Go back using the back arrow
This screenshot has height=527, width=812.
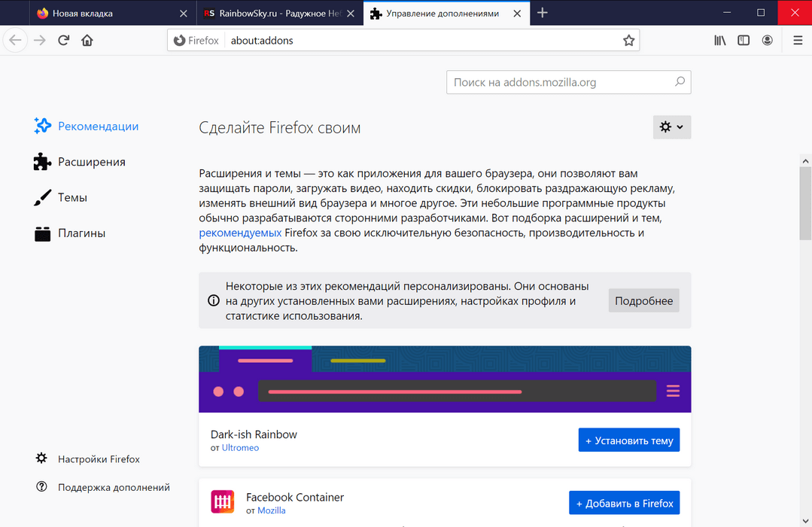[16, 40]
